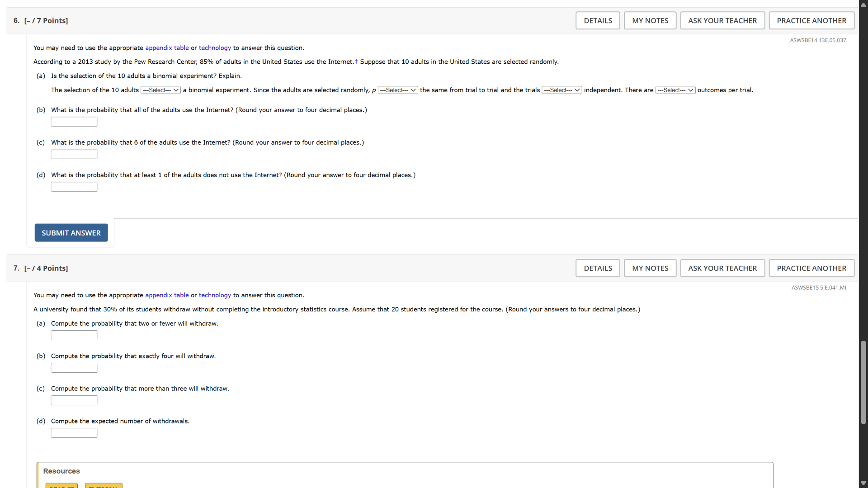Viewport: 868px width, 488px height.
Task: Click Ask Your Teacher on question 7
Action: (722, 268)
